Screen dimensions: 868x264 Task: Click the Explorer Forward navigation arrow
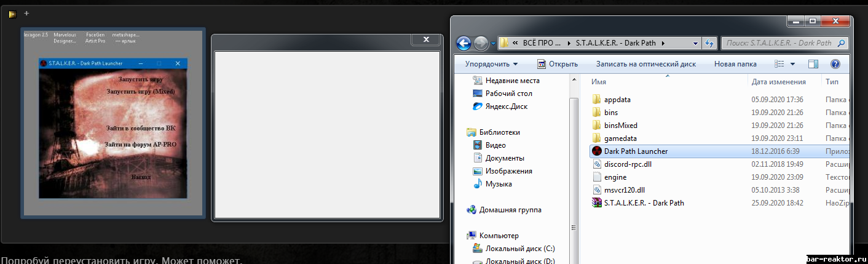[481, 43]
